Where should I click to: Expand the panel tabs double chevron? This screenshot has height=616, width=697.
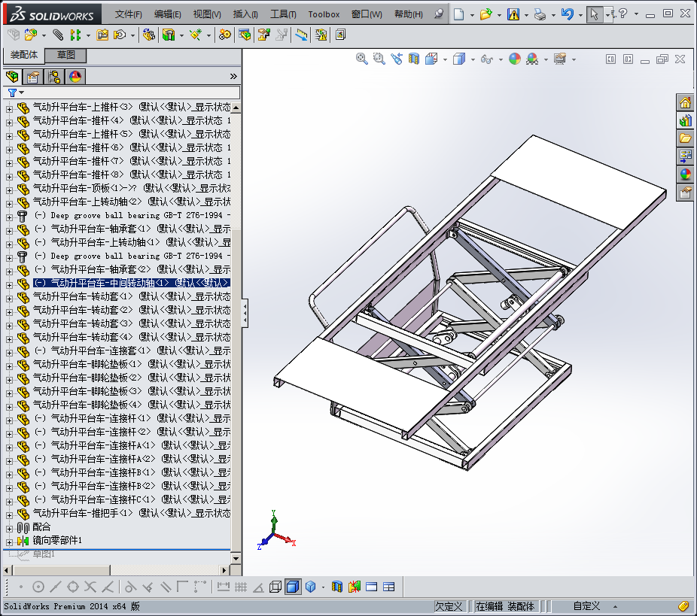233,77
